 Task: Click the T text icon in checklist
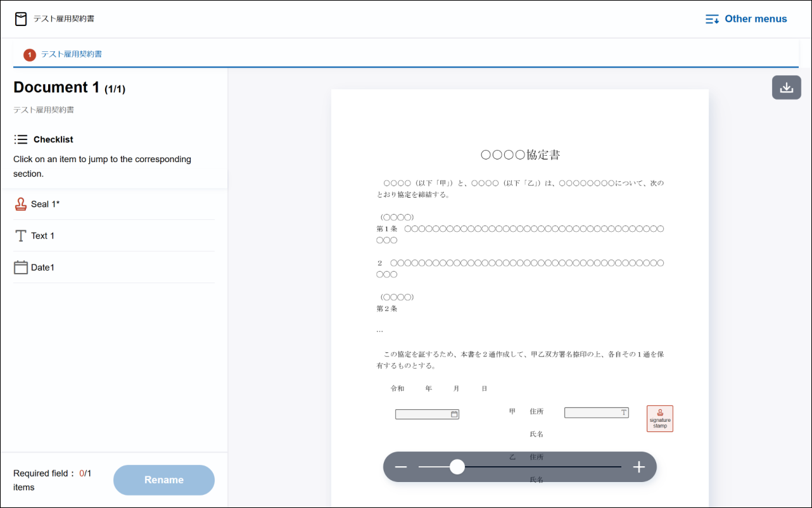[x=21, y=236]
